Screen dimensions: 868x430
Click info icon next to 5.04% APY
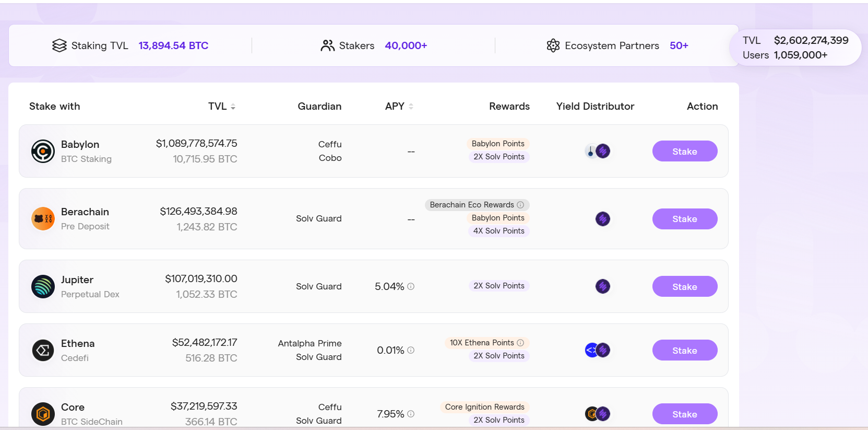point(411,286)
